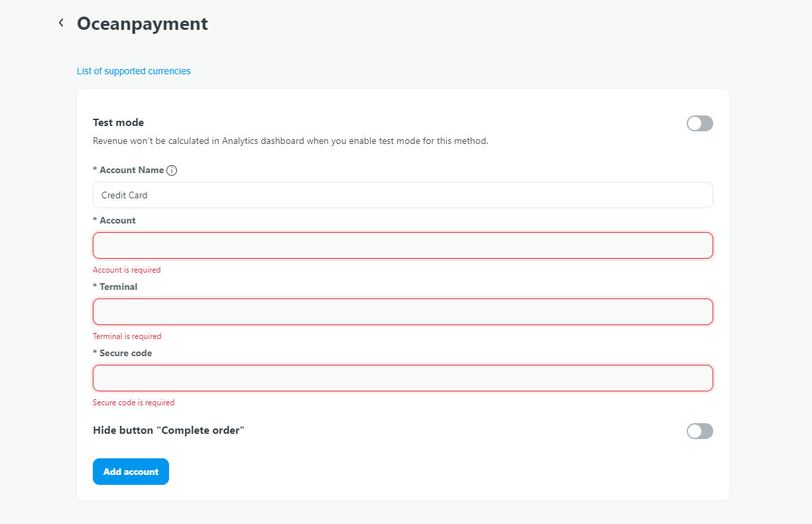This screenshot has height=524, width=812.
Task: Click into the Terminal input field
Action: tap(402, 312)
